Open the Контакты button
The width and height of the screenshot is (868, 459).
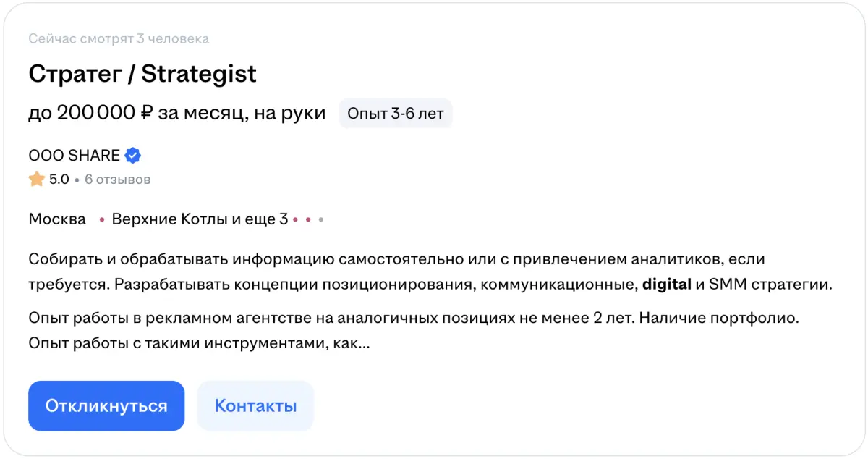tap(255, 405)
